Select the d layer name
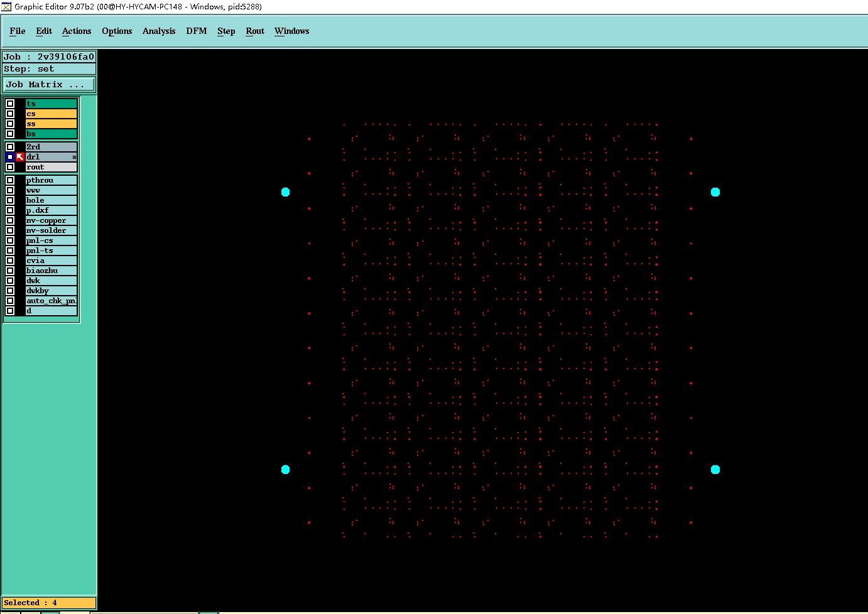Image resolution: width=868 pixels, height=614 pixels. tap(52, 311)
